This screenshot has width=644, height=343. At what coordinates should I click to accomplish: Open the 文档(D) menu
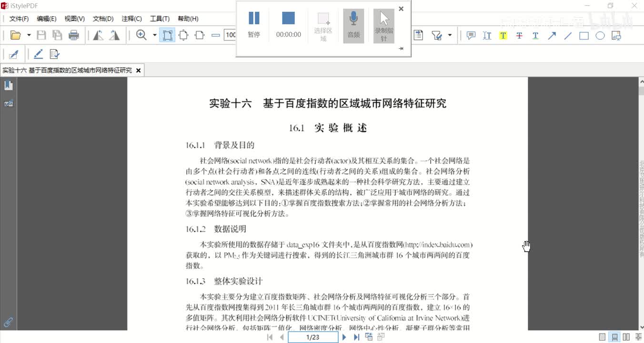(103, 19)
